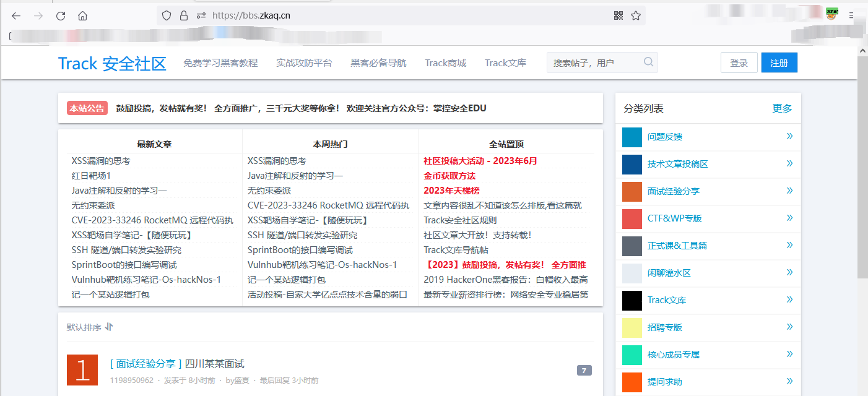Expand the 闲聊灌水区 double chevron

click(x=789, y=272)
